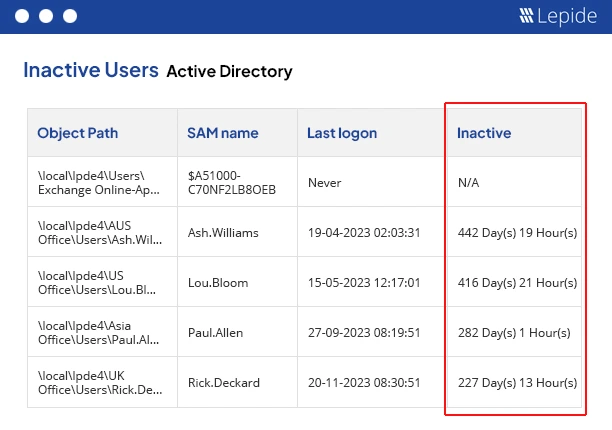Click the 'Never' last logon cell

pos(325,183)
